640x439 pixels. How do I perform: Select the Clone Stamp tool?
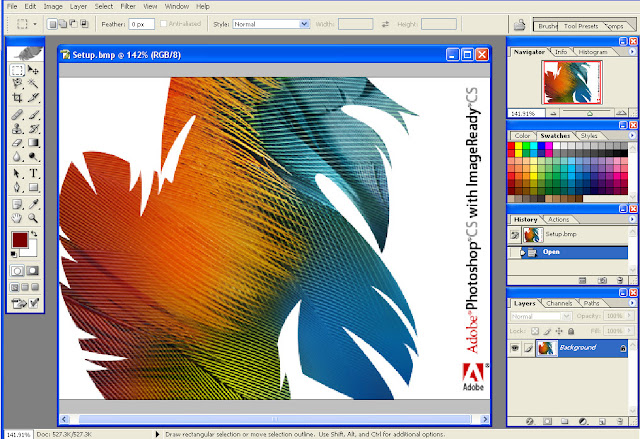coord(17,129)
